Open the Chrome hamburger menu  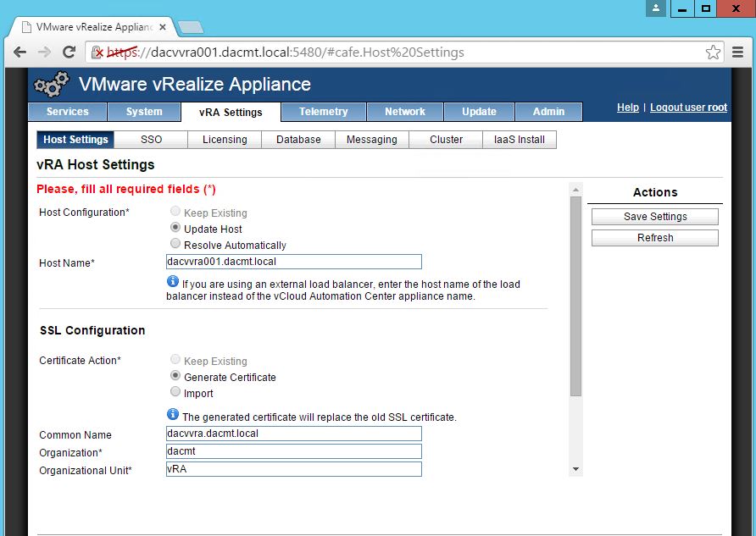[737, 52]
